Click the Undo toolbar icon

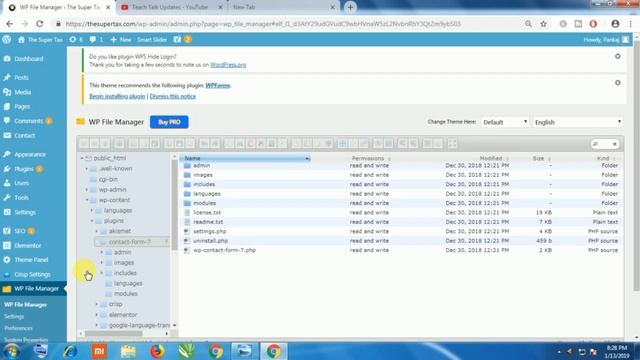pos(204,144)
